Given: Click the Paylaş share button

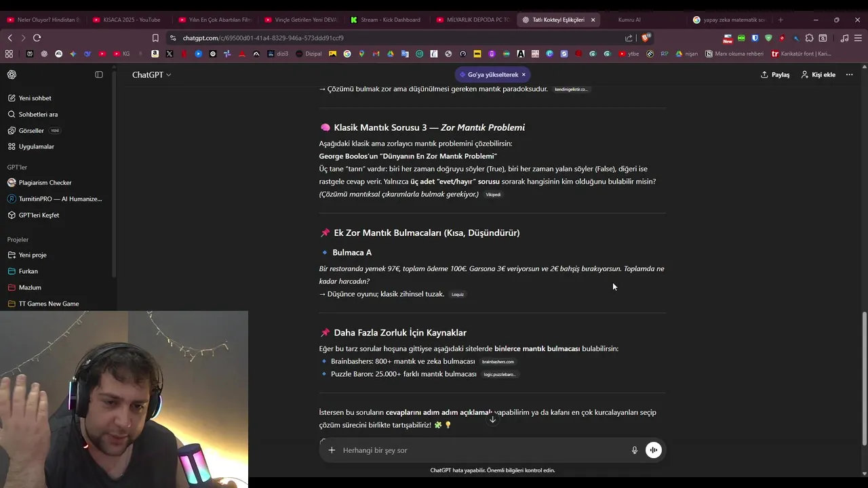Looking at the screenshot, I should coord(775,75).
